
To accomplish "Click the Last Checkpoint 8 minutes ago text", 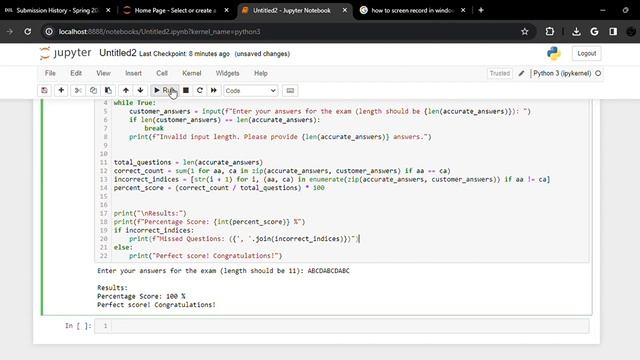I will click(x=184, y=54).
